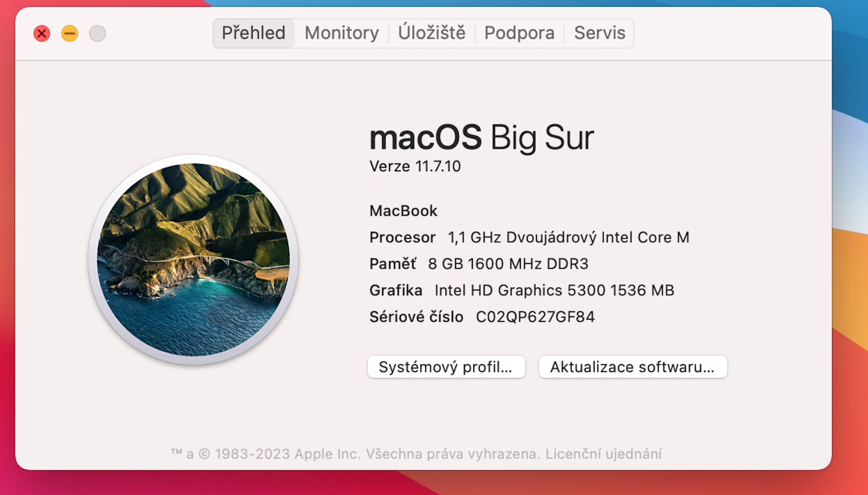Minimize the window with the yellow button

point(70,34)
